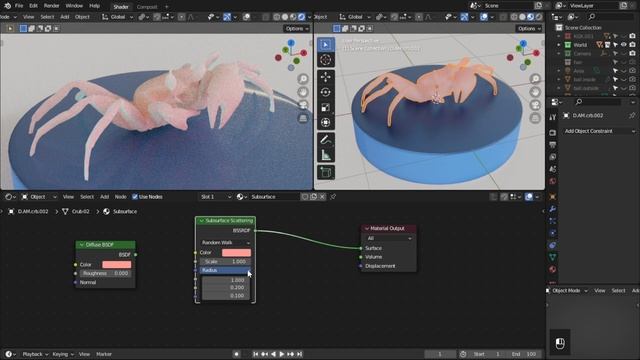Collapse the Diffuse BSDF node
Screen dimensions: 640x360
pos(81,244)
